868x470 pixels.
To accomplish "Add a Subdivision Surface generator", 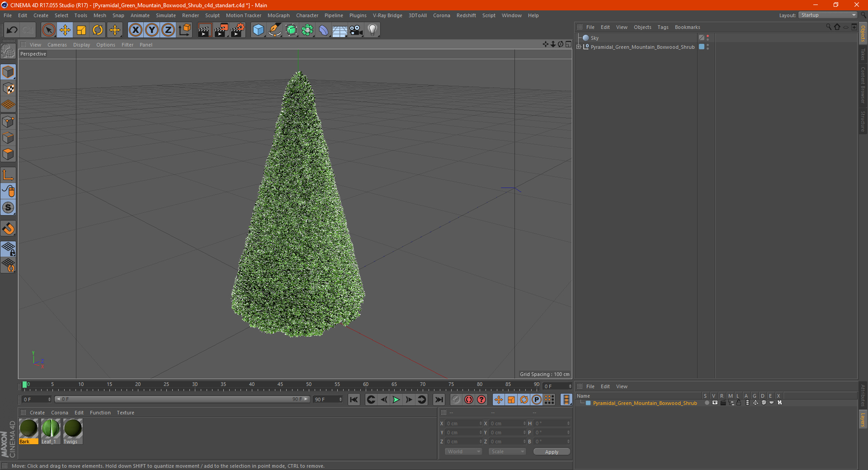I will pos(291,30).
